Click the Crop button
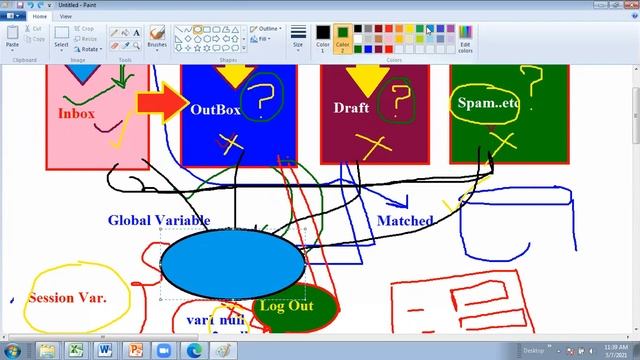 pyautogui.click(x=84, y=29)
